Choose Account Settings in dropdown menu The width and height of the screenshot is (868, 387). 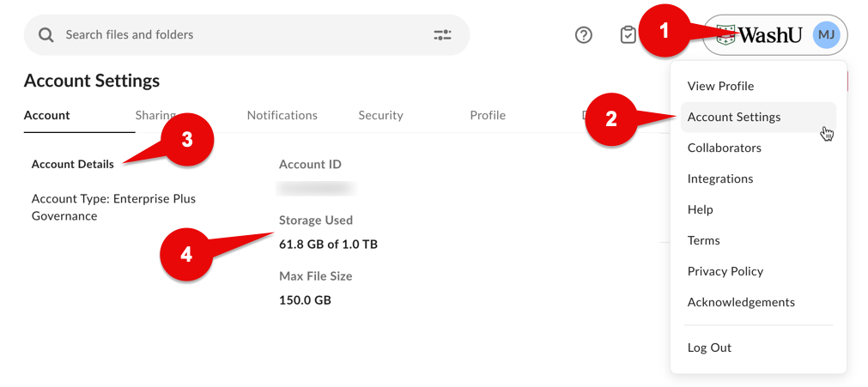pyautogui.click(x=734, y=117)
